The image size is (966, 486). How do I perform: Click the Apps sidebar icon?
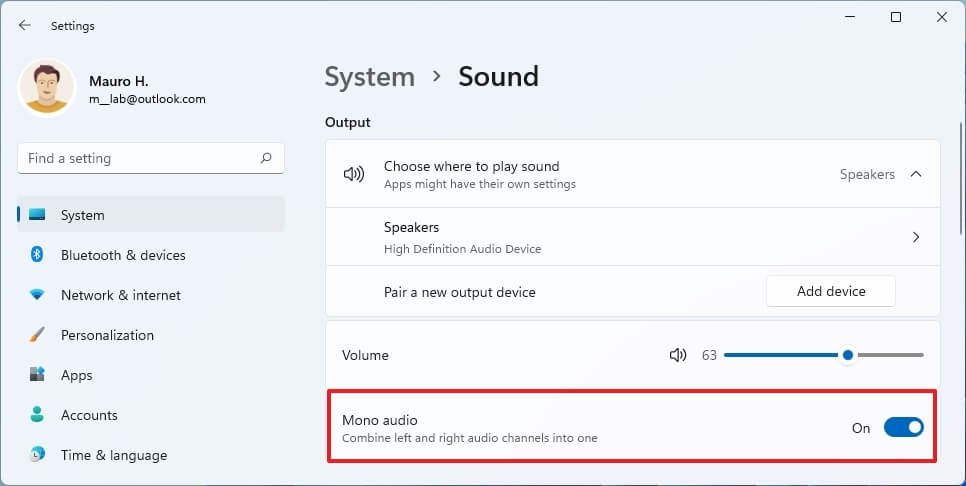tap(37, 375)
